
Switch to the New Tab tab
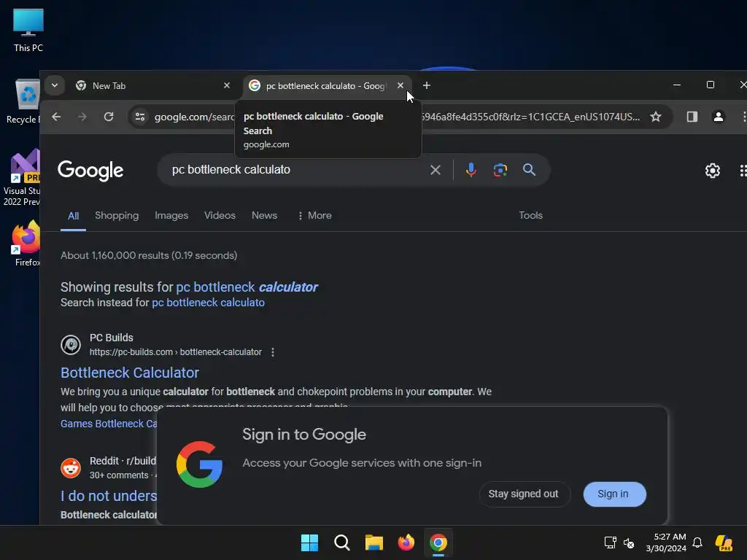click(x=152, y=86)
